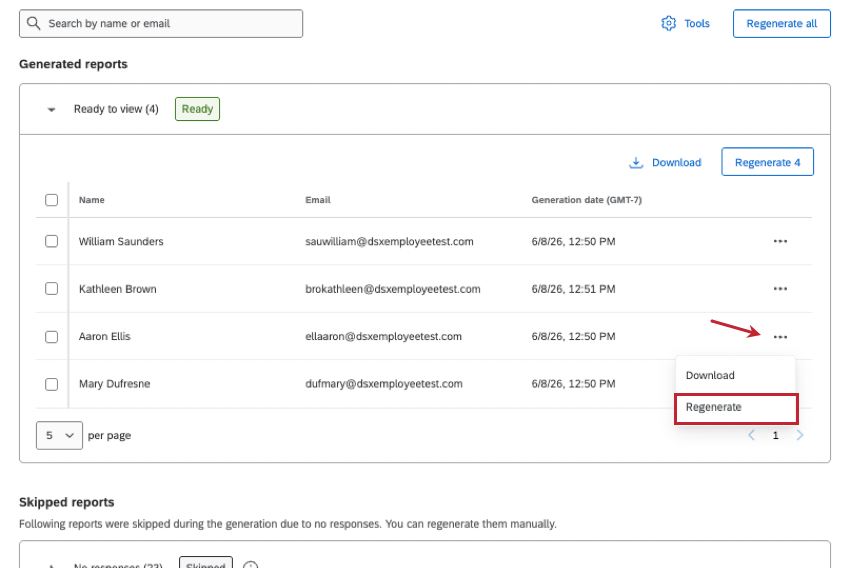This screenshot has height=568, width=850.
Task: Check Mary Dufresne row checkbox
Action: coord(51,384)
